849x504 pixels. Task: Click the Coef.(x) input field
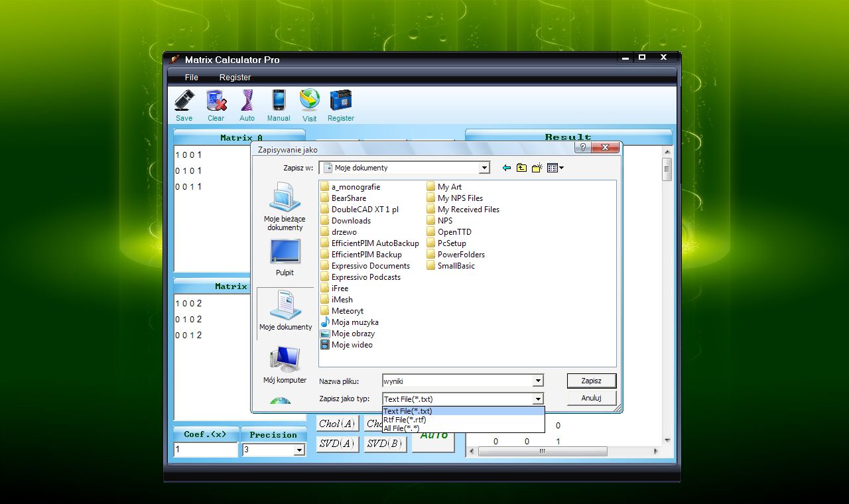click(206, 450)
